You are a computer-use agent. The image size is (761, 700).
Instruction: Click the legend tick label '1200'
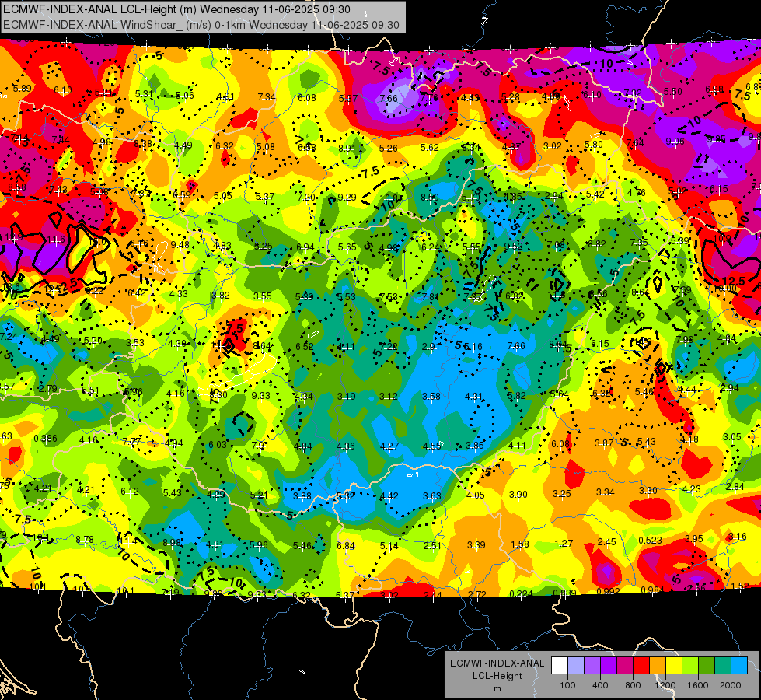click(665, 685)
